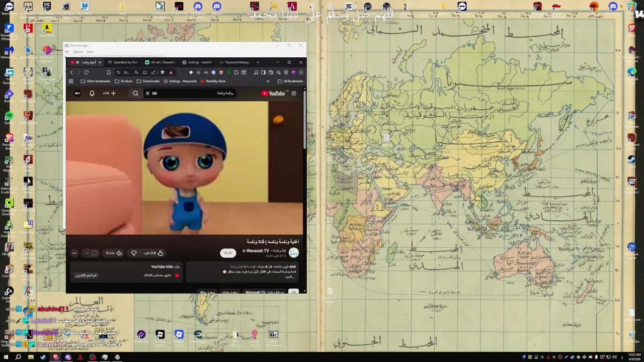Toggle the browser sidebar panel icon
The height and width of the screenshot is (362, 644).
tap(263, 72)
